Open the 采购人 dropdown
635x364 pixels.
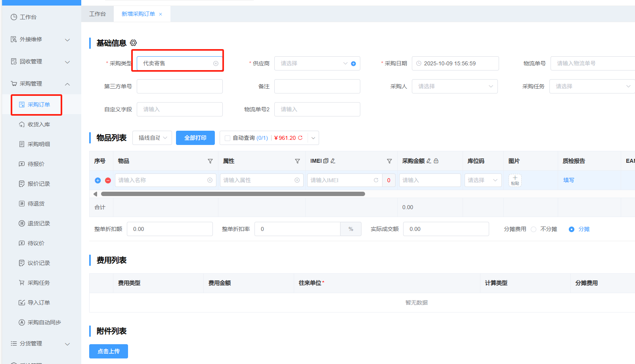click(454, 86)
